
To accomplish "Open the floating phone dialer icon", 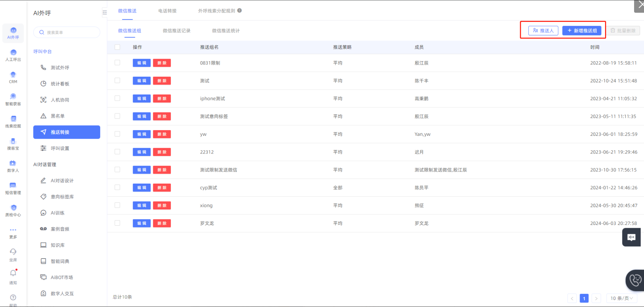I will pos(635,280).
